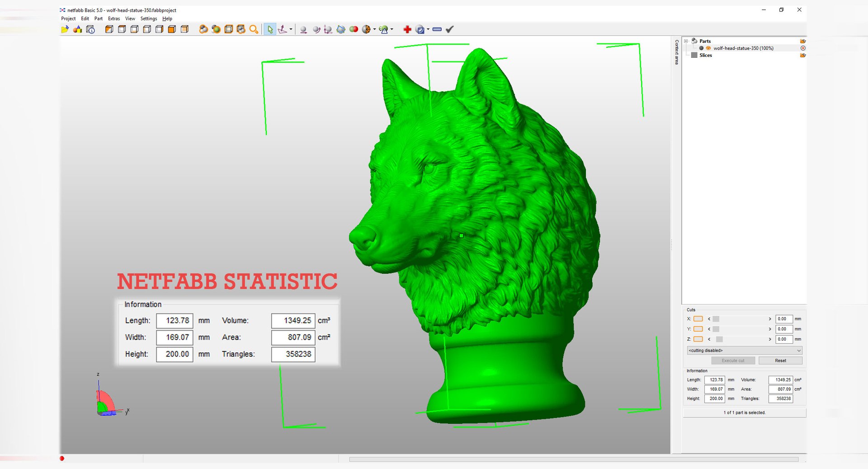Click zoom to selected parts green sphere icon
This screenshot has height=469, width=868.
click(x=216, y=29)
